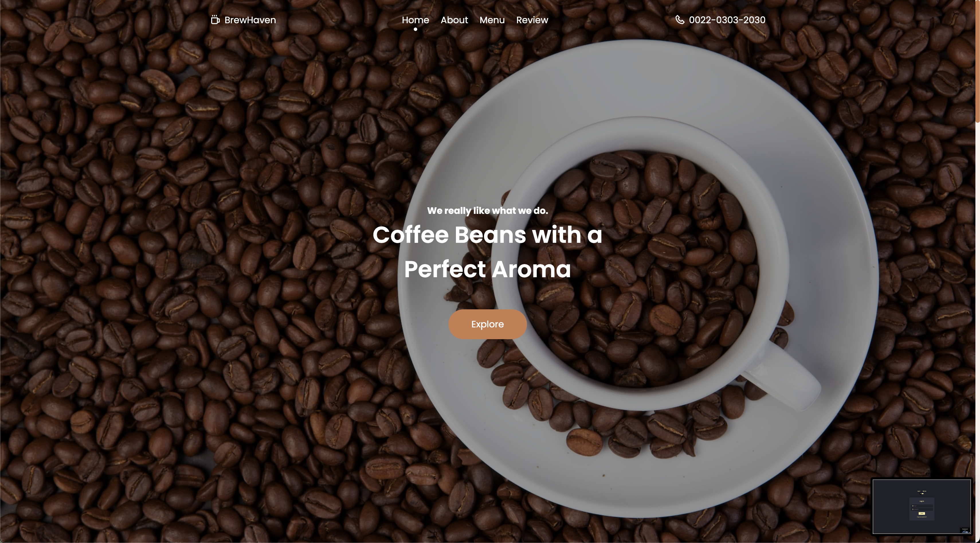Click the BrewHaven coffee cup logo icon
Viewport: 980px width, 543px height.
click(215, 20)
